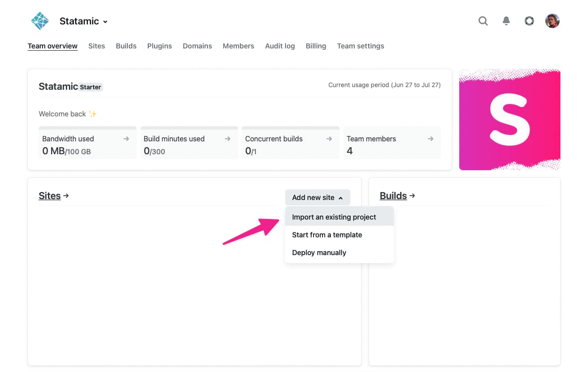Open your profile avatar menu

pos(552,20)
